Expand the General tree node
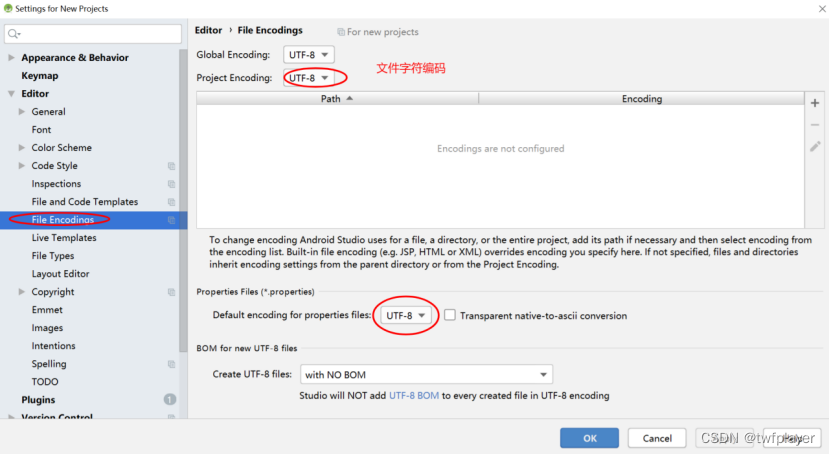Screen dimensions: 830x455 coord(22,112)
